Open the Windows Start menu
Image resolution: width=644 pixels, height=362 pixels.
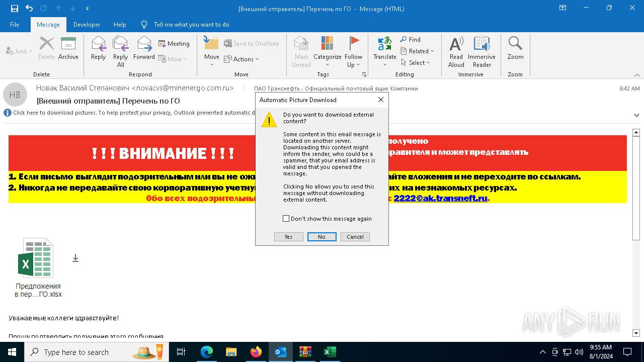[12, 352]
